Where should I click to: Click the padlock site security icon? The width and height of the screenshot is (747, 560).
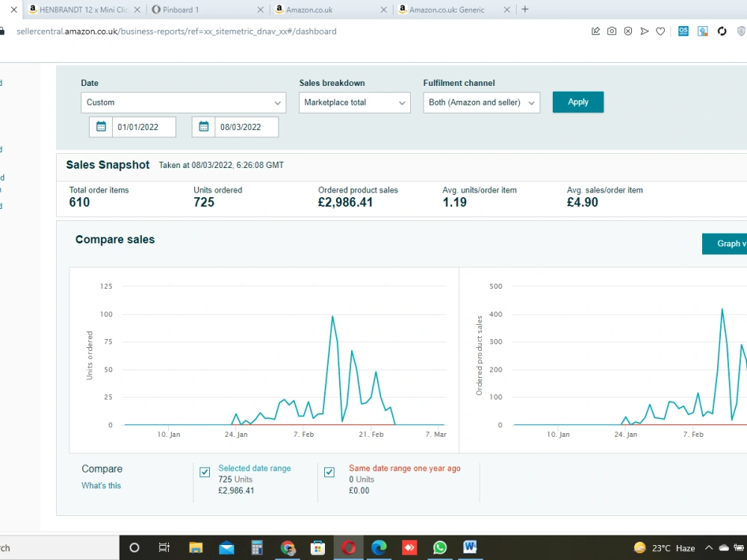(x=2, y=31)
